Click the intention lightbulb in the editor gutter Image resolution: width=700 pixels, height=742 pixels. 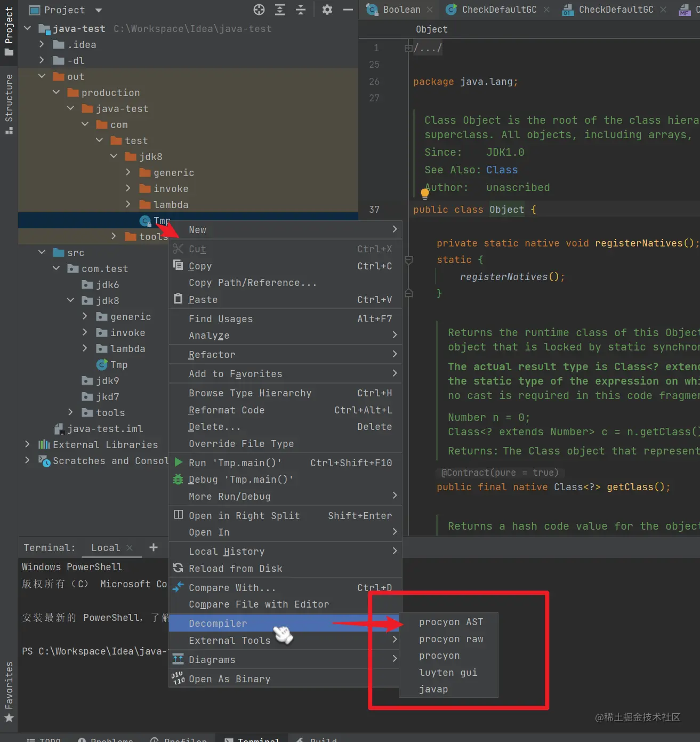425,193
